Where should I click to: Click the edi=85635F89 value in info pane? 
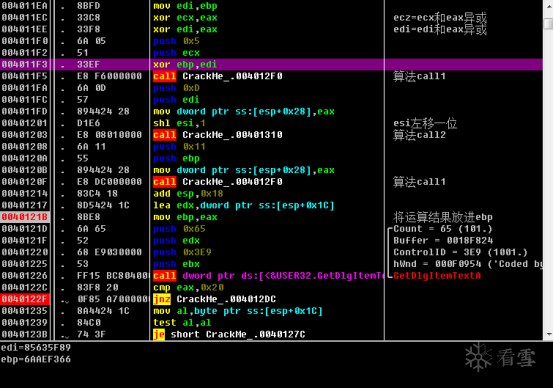(36, 347)
